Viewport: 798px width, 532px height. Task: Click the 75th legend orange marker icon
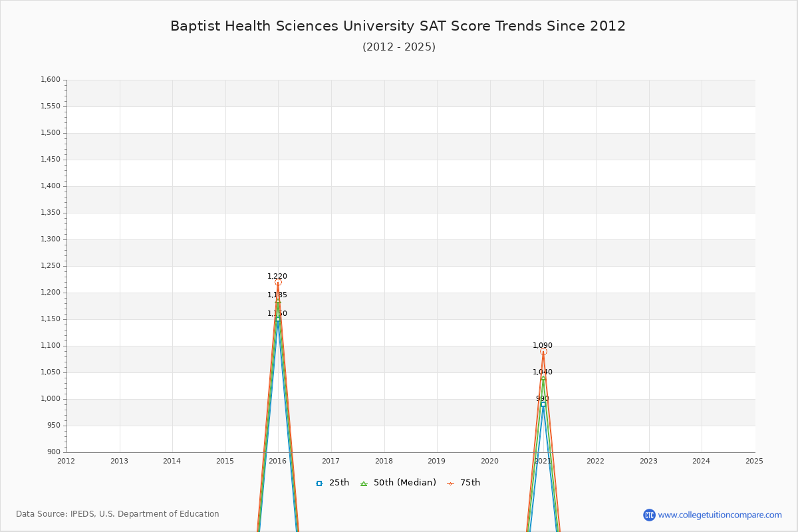click(x=450, y=483)
